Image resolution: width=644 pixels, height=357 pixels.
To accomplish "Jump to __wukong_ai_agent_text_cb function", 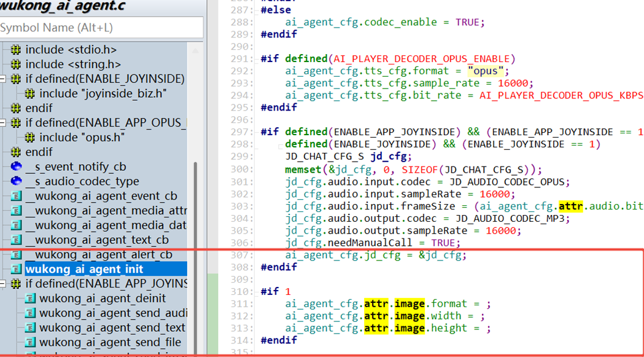I will click(97, 240).
